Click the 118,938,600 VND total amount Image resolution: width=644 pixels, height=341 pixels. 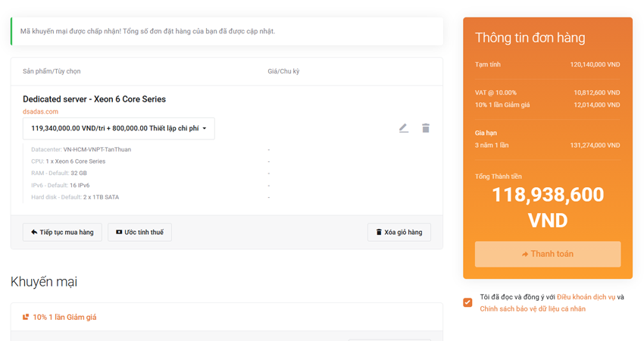[x=547, y=207]
